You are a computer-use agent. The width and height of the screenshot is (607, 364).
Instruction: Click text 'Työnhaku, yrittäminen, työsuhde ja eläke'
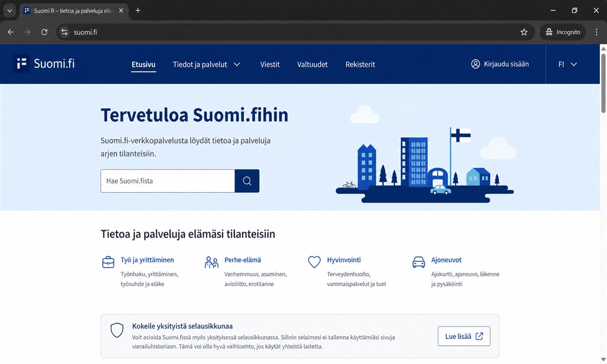150,279
